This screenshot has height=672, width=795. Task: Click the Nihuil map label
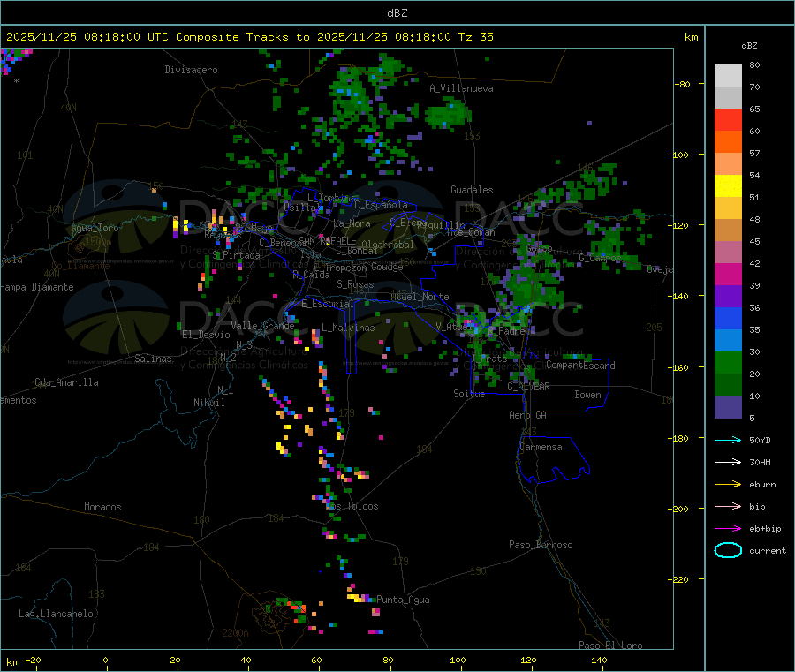[x=209, y=403]
